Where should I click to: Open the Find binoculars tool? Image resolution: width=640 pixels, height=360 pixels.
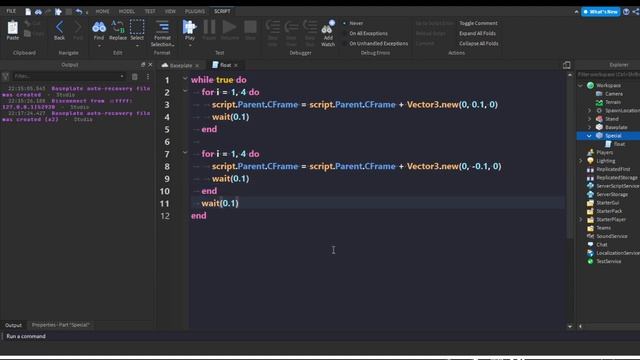(99, 28)
